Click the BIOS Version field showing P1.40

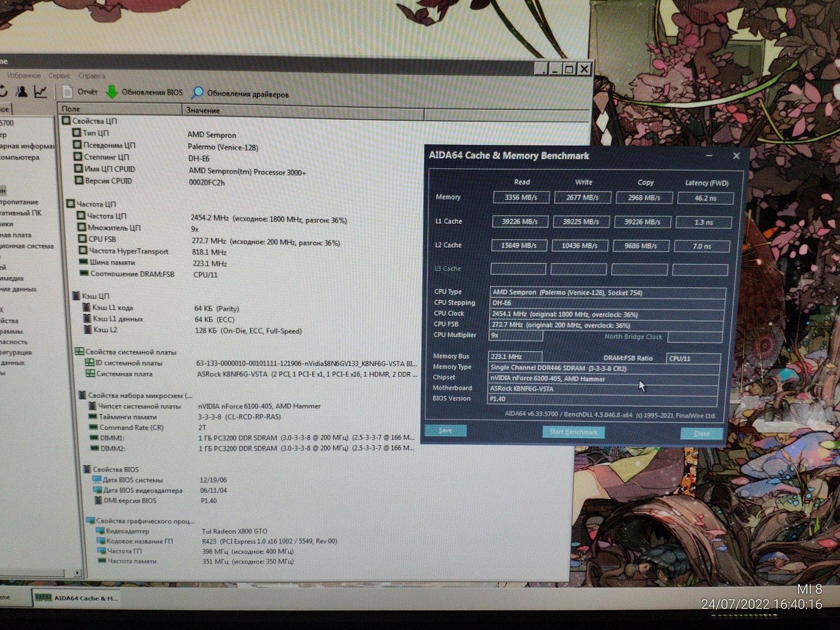[x=603, y=399]
